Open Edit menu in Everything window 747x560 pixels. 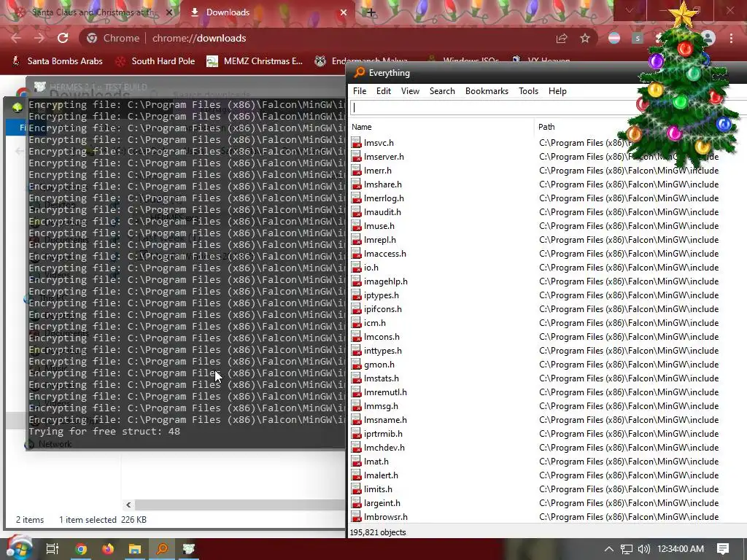(x=384, y=91)
